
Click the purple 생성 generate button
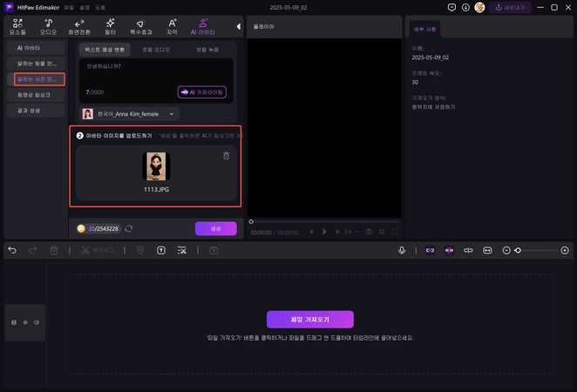point(215,228)
